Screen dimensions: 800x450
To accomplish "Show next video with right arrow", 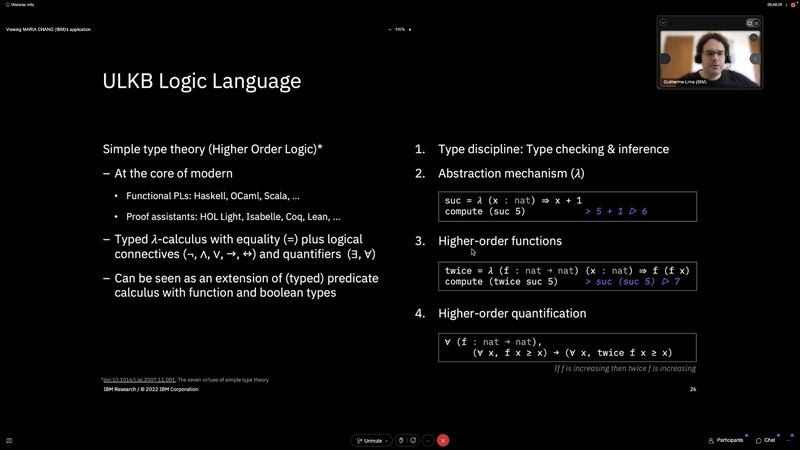I will point(755,58).
